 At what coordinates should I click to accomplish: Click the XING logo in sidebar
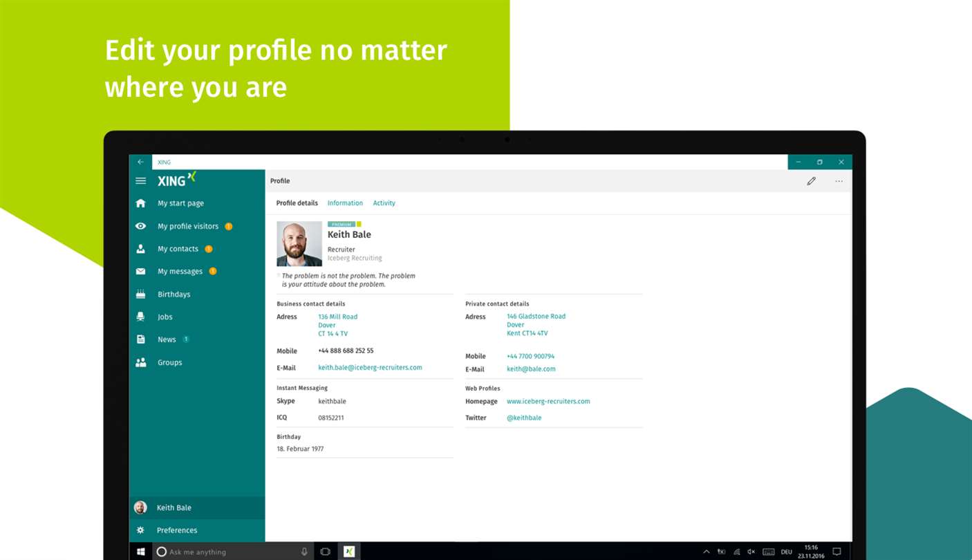point(177,180)
